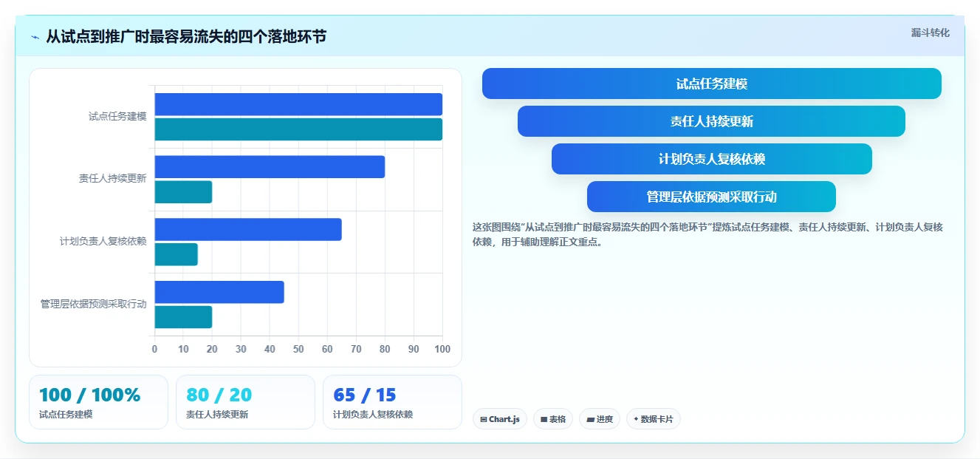This screenshot has width=980, height=459.
Task: Click the blue bar for 责任人持续更新
Action: click(270, 167)
